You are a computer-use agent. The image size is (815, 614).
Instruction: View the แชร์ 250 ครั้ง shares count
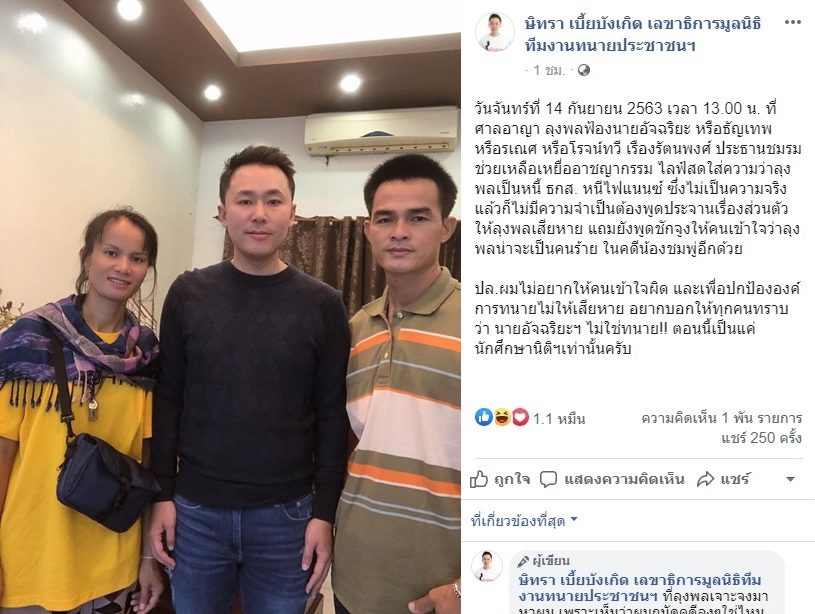tap(761, 438)
